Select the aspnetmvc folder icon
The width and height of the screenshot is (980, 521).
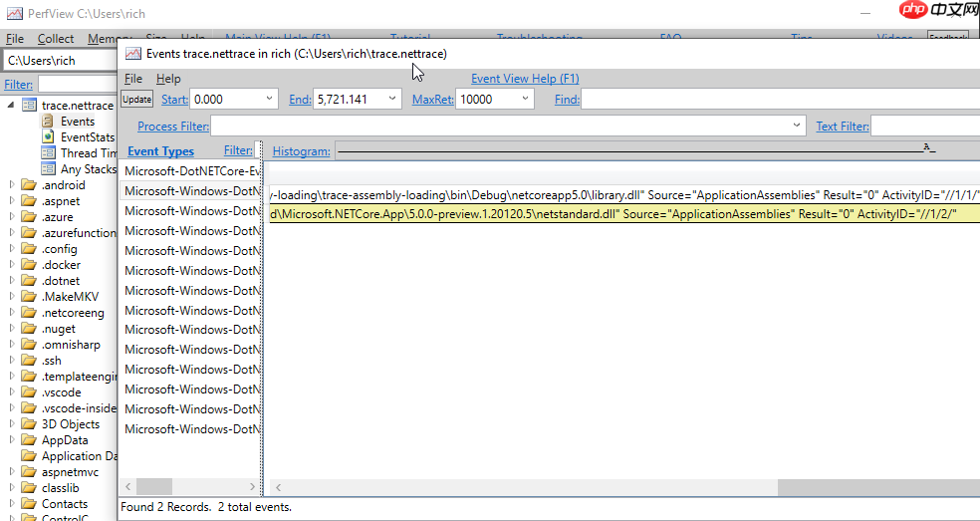[29, 471]
